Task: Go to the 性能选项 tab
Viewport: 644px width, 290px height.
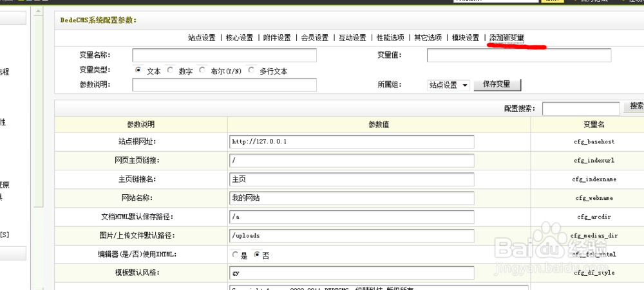Action: (x=390, y=38)
